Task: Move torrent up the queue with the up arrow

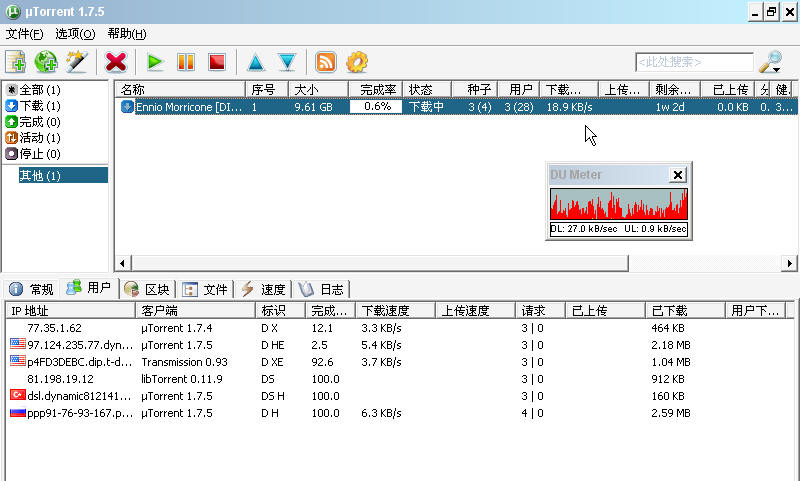Action: pyautogui.click(x=256, y=62)
